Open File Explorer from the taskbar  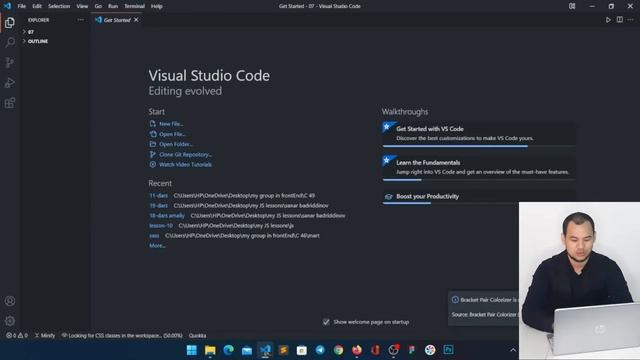tap(210, 350)
